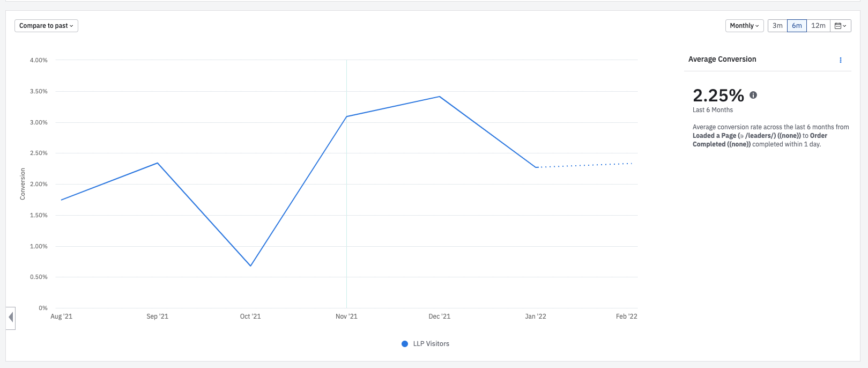The image size is (868, 368).
Task: Collapse the panel using left arrow handle
Action: [x=11, y=318]
